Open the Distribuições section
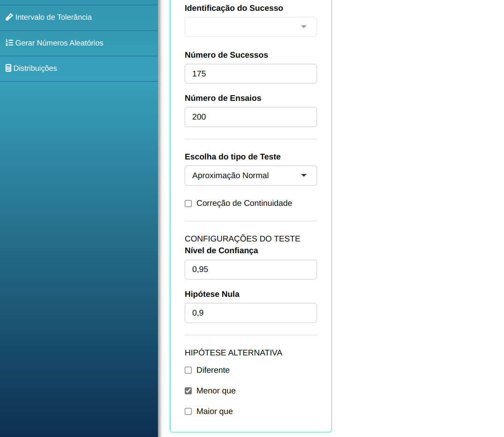The width and height of the screenshot is (504, 437). 35,68
